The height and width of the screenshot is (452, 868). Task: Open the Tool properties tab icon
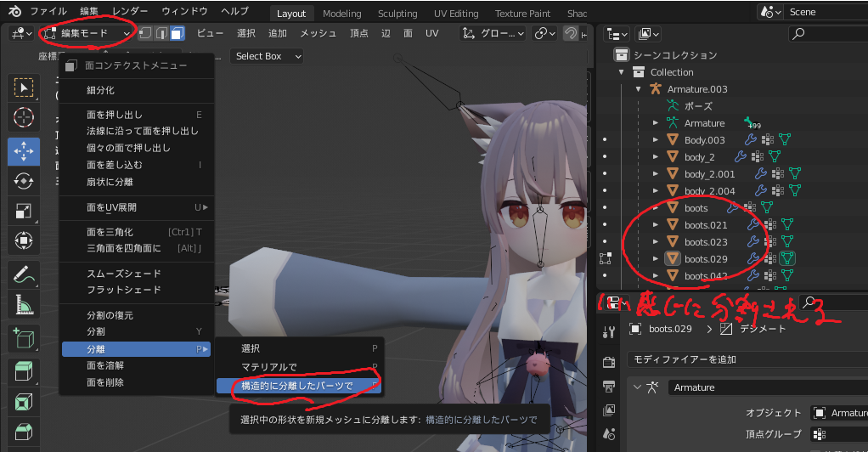point(609,332)
